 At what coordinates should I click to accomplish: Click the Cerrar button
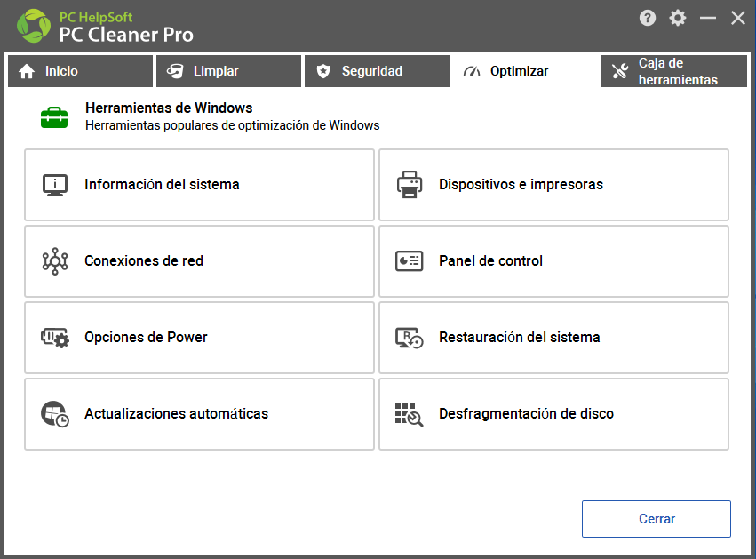(657, 519)
